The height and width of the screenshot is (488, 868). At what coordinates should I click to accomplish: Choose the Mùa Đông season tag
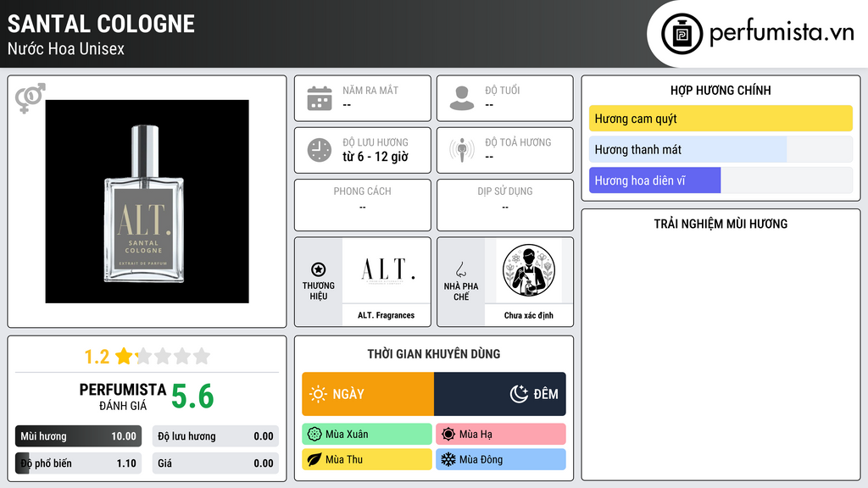501,459
